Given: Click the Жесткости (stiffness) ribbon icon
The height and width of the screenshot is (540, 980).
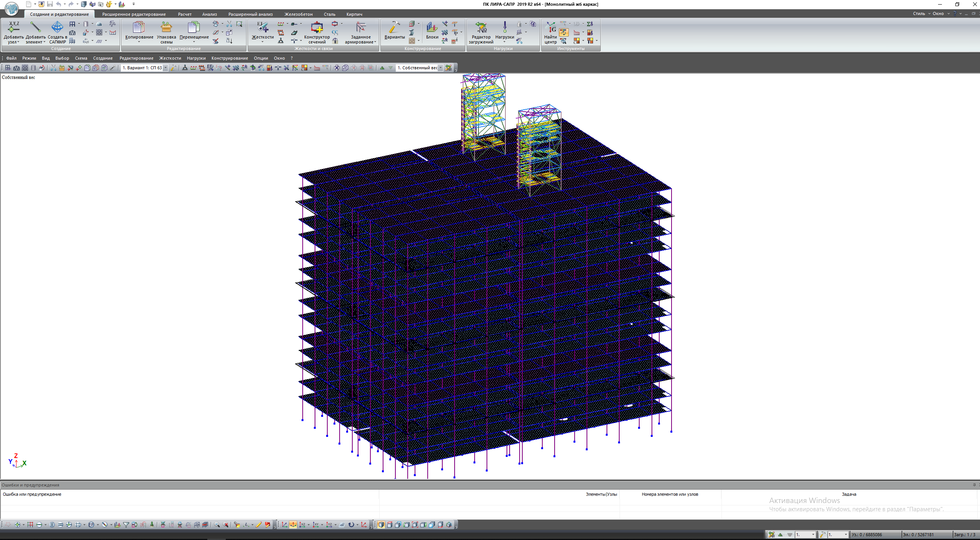Looking at the screenshot, I should 262,28.
